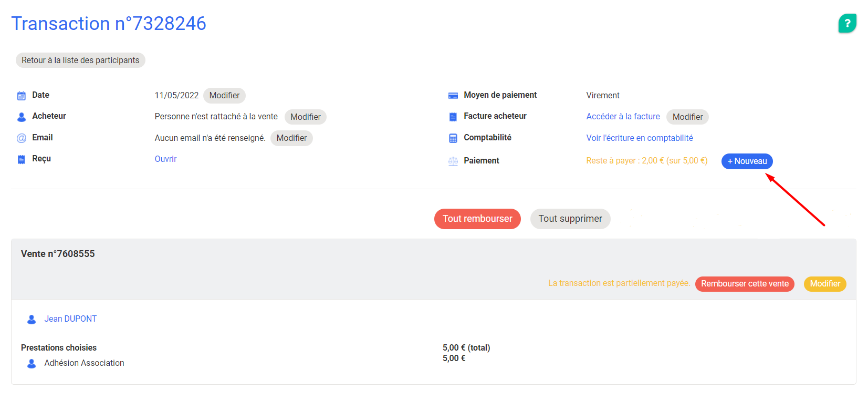The image size is (868, 400).
Task: Click the Transaction n°7328246 title
Action: click(x=109, y=24)
